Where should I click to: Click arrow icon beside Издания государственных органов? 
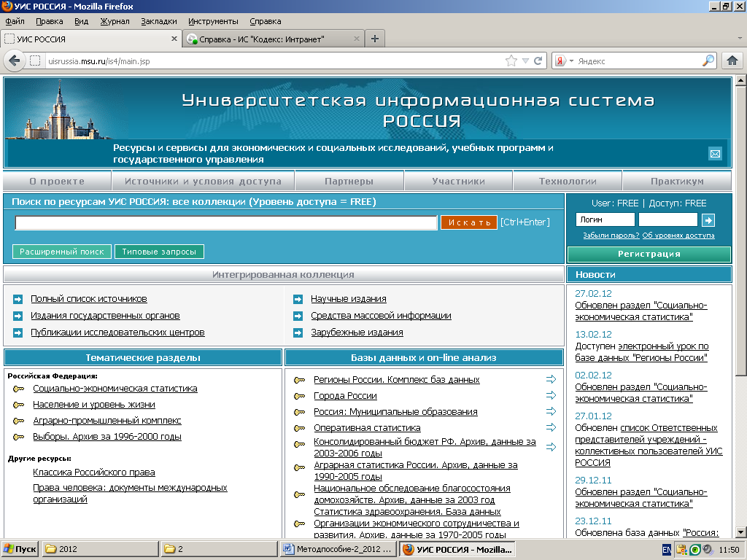pos(18,316)
